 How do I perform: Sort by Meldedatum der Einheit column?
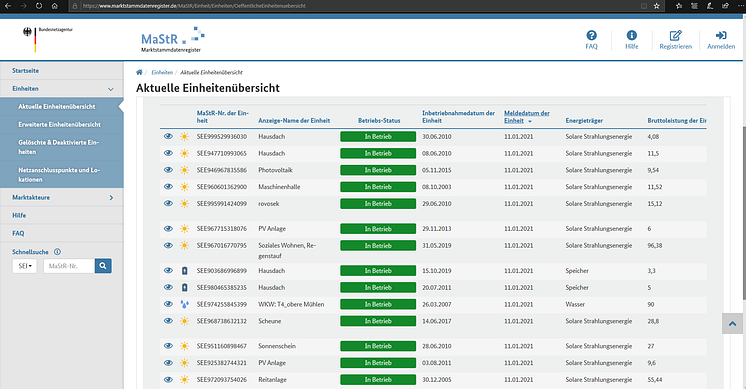[527, 117]
